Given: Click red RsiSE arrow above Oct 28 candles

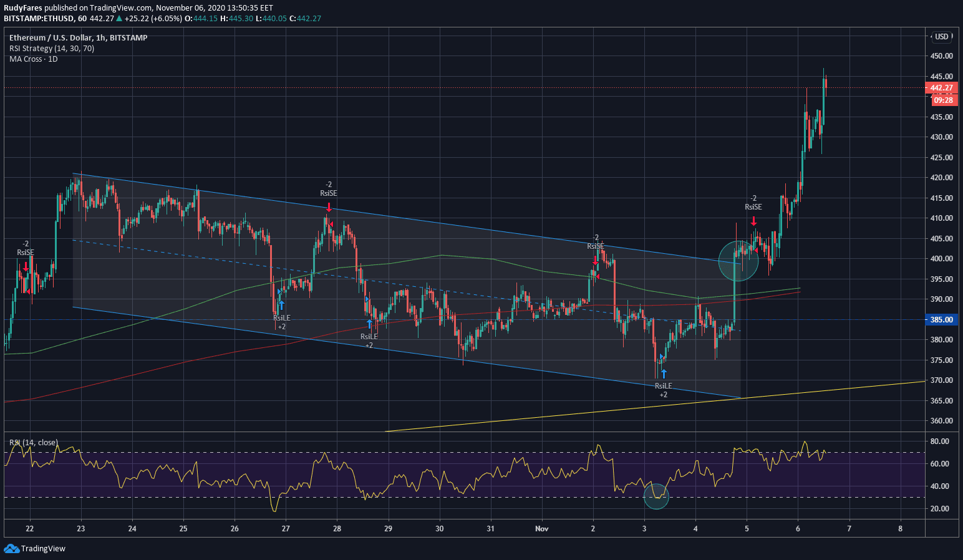Looking at the screenshot, I should (329, 207).
